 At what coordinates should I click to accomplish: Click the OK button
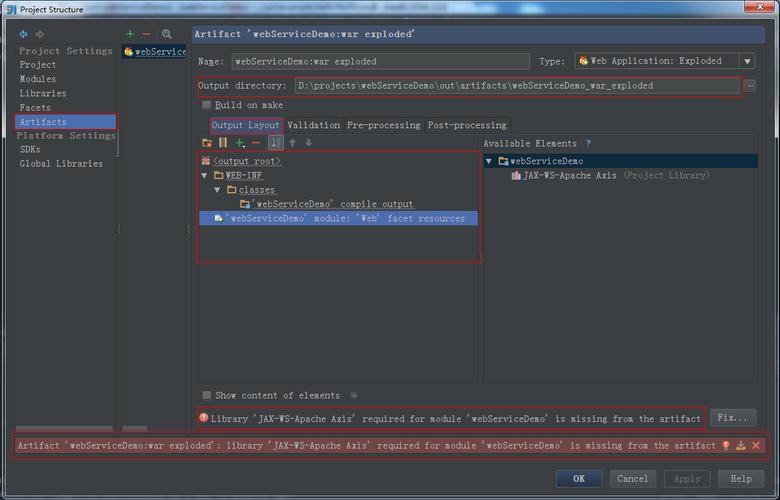pos(579,478)
